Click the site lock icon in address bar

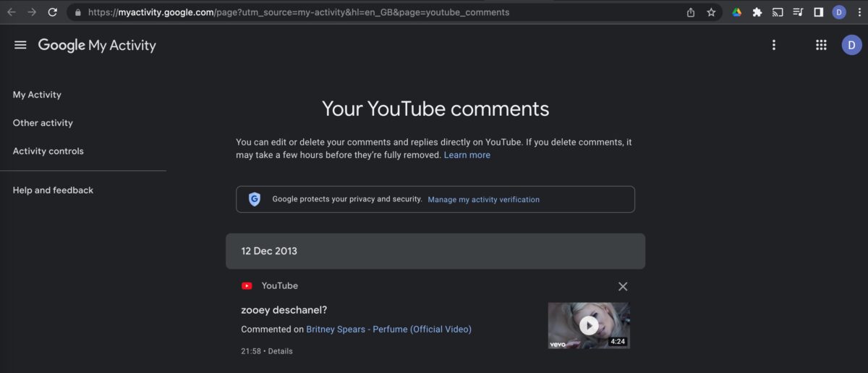tap(77, 12)
